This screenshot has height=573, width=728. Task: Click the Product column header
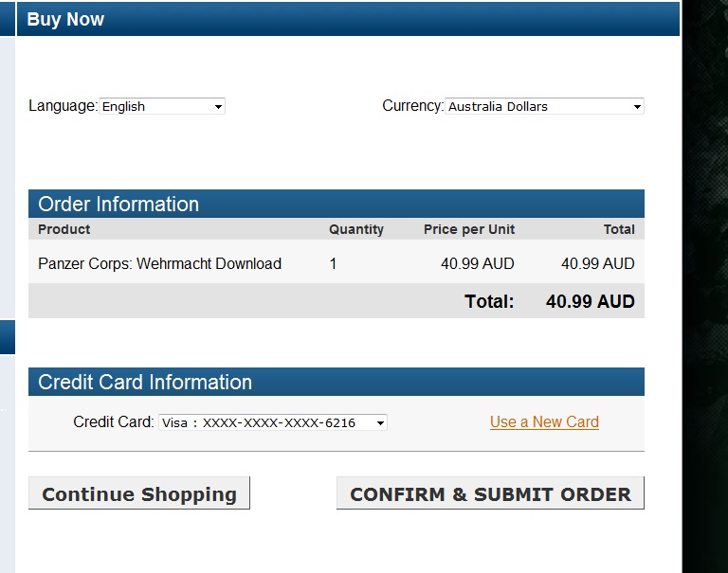click(64, 229)
